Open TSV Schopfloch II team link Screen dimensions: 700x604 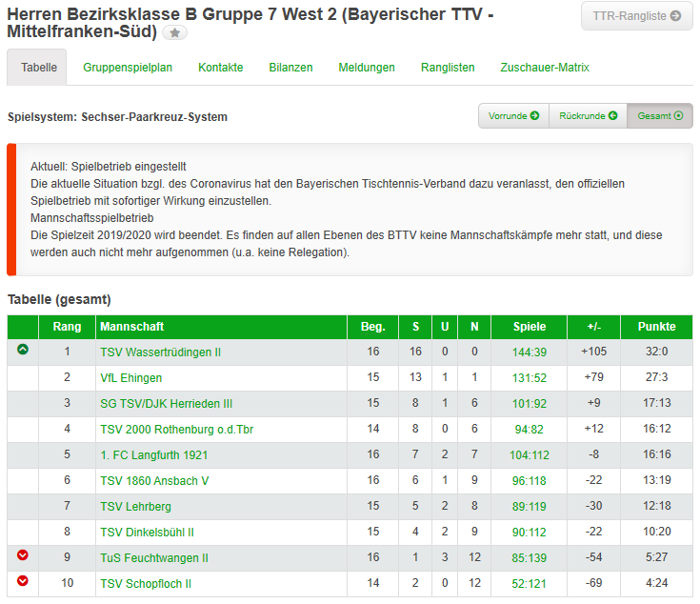[x=146, y=583]
